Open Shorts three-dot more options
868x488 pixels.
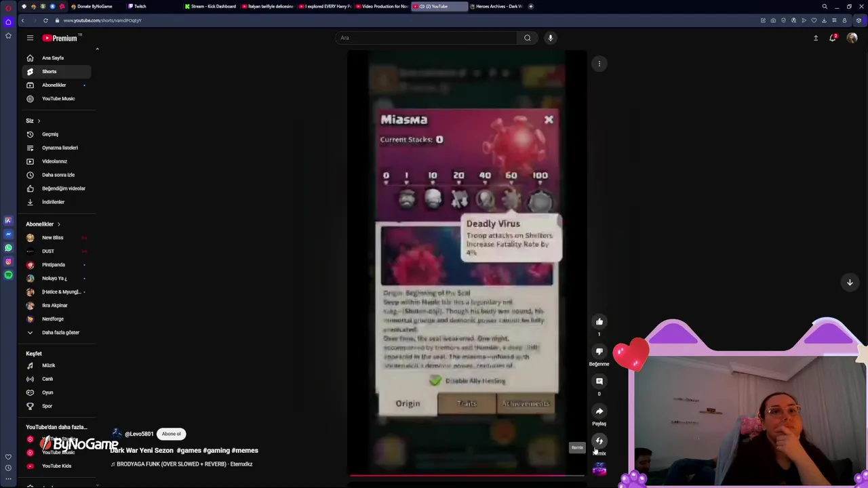click(x=599, y=64)
